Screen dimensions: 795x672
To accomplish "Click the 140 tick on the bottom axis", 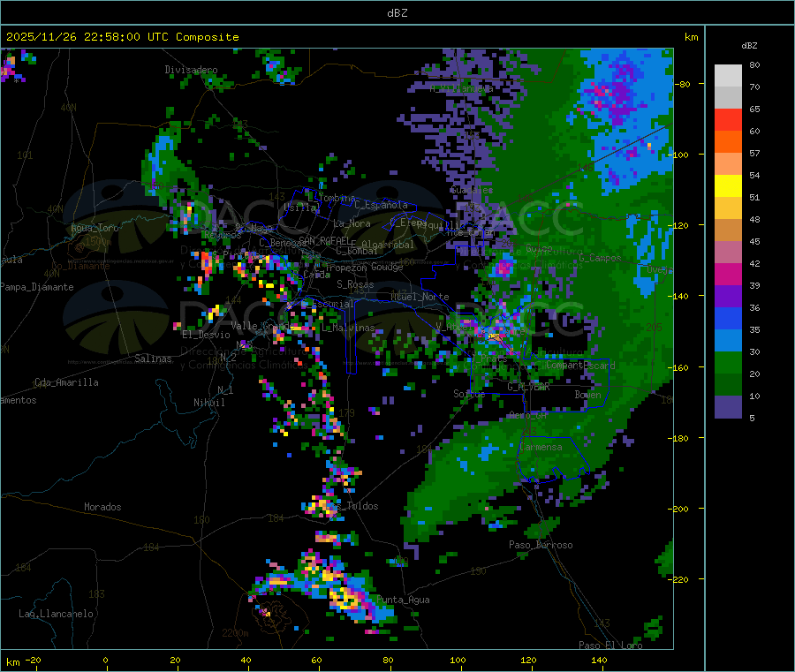I will tap(599, 660).
